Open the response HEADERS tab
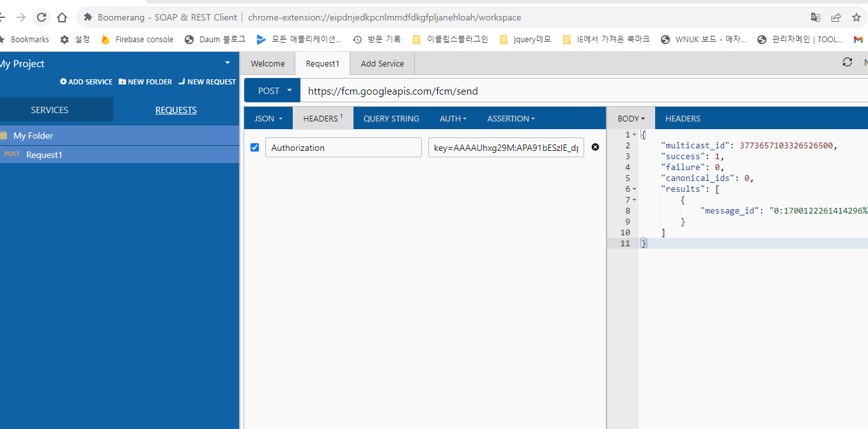 coord(683,118)
